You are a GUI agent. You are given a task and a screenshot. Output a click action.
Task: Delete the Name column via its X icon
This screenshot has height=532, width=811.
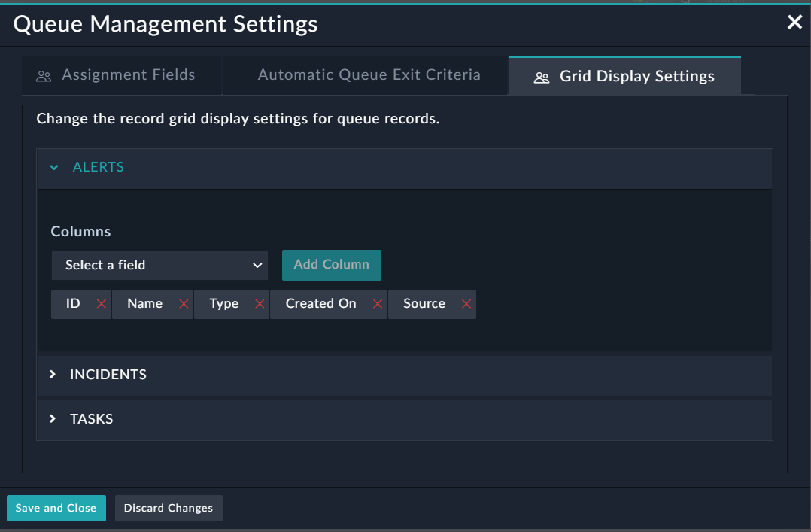click(x=183, y=303)
